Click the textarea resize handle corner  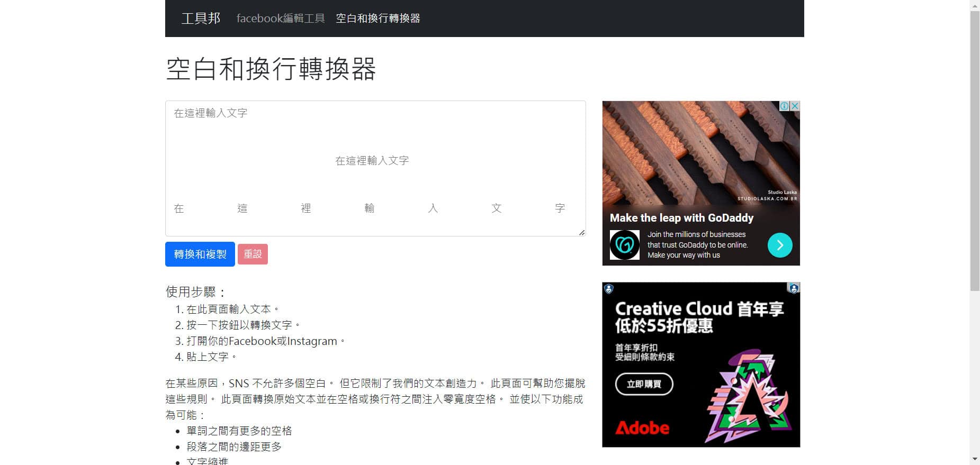[x=582, y=232]
